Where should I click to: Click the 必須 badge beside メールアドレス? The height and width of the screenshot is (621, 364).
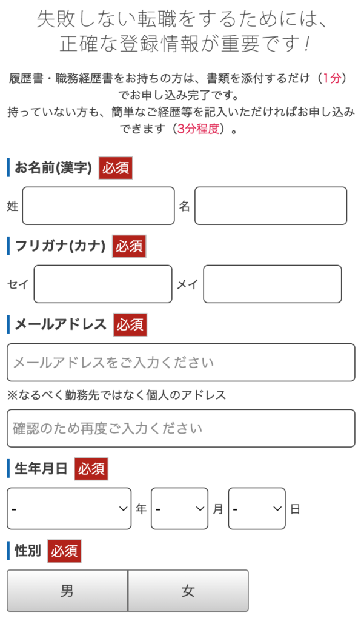[x=130, y=324]
